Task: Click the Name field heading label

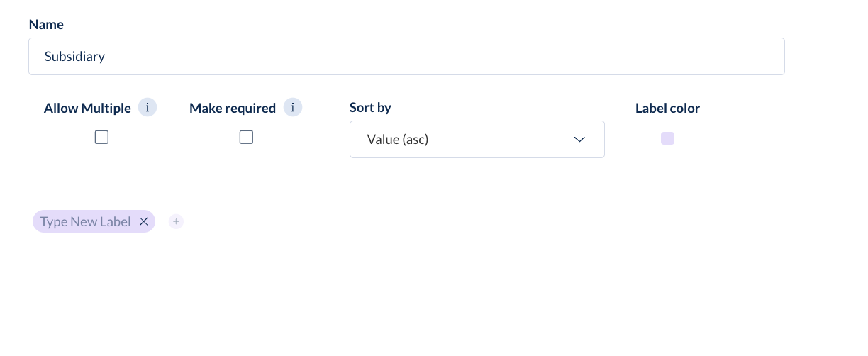Action: (46, 24)
